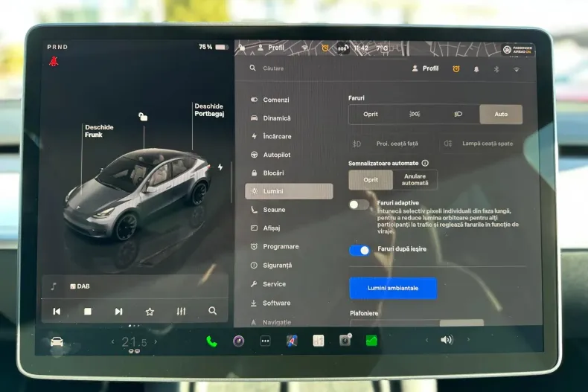Open notifications bell icon
The height and width of the screenshot is (392, 588).
[476, 69]
